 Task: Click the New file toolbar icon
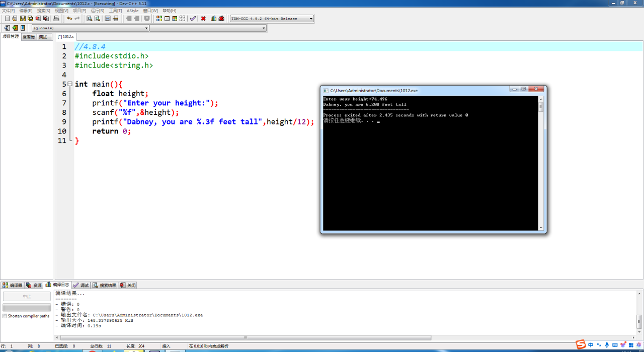pyautogui.click(x=7, y=19)
